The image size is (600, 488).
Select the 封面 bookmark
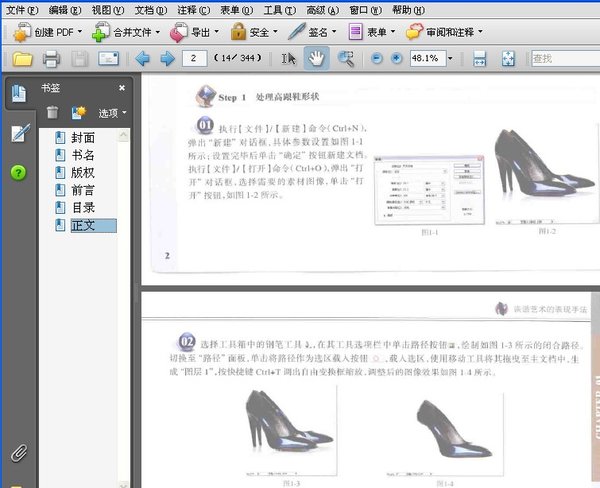click(83, 138)
